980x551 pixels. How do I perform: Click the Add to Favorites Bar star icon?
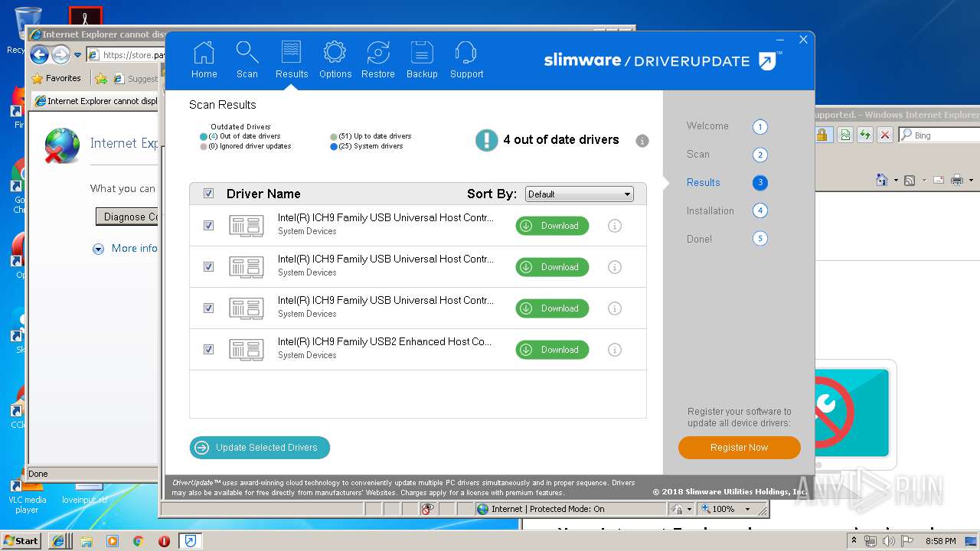tap(101, 78)
